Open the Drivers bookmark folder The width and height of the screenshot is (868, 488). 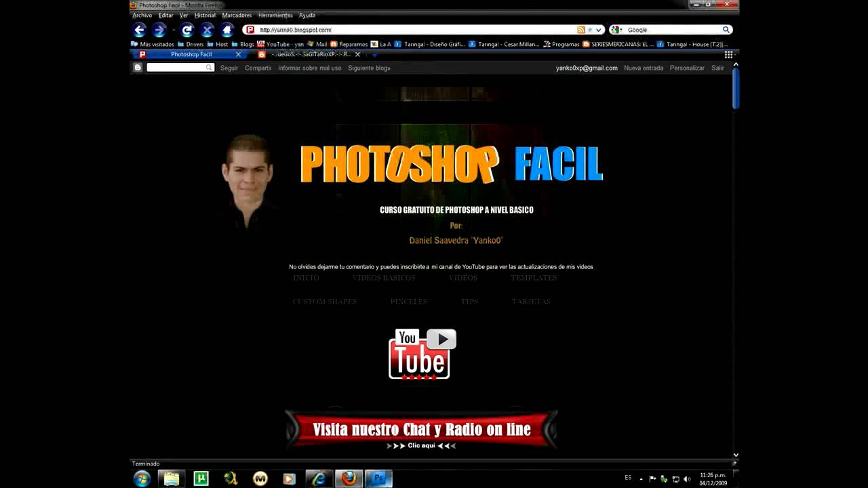point(191,44)
